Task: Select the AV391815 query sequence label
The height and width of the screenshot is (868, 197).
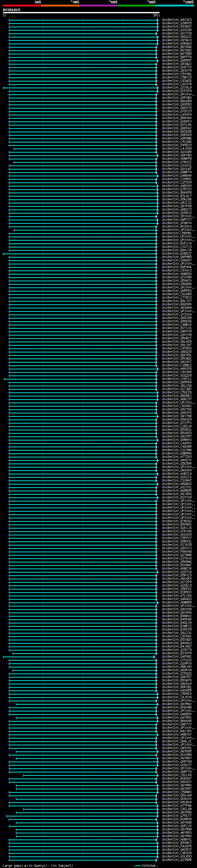Action: pos(11,10)
